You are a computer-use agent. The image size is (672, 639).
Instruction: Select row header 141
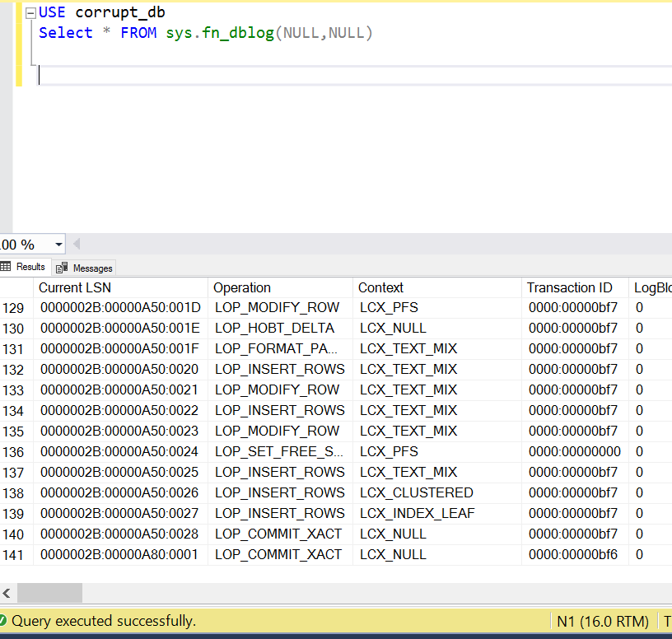(x=16, y=555)
